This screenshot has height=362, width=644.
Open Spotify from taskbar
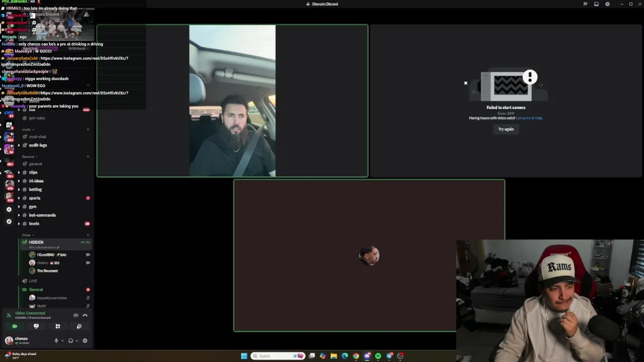tap(378, 356)
